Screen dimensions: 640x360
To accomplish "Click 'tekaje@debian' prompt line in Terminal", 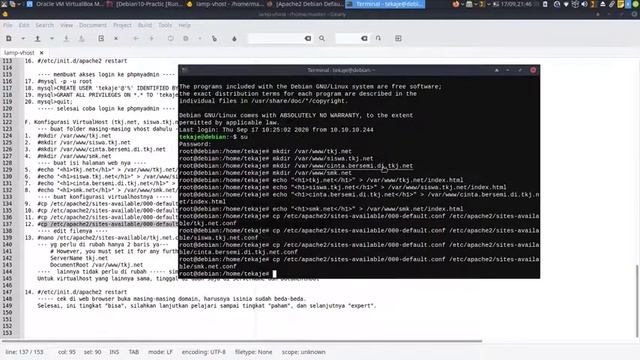I will click(213, 137).
